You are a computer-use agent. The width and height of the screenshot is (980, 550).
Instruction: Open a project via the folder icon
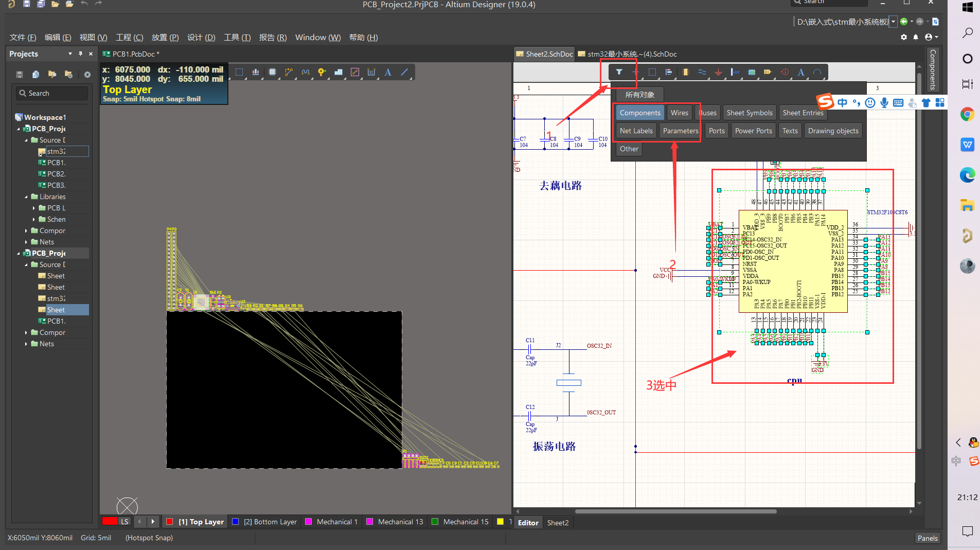55,4
